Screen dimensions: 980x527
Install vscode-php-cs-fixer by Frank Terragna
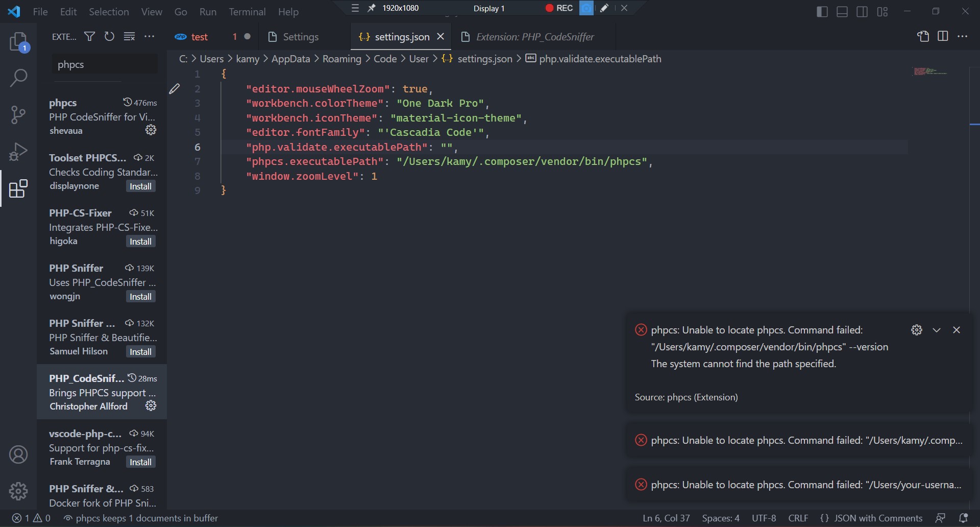point(140,462)
